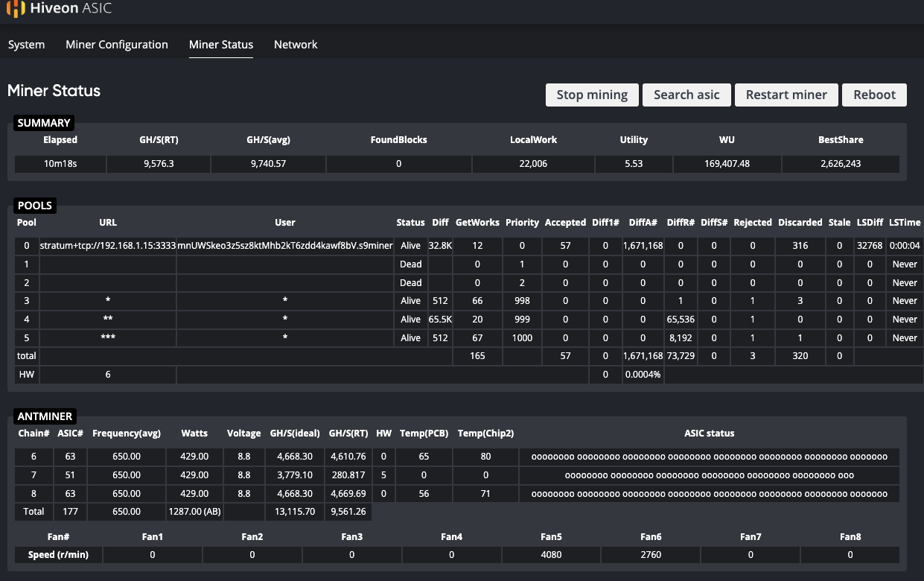Click pool 0 user address cell
The height and width of the screenshot is (581, 924).
pos(285,246)
